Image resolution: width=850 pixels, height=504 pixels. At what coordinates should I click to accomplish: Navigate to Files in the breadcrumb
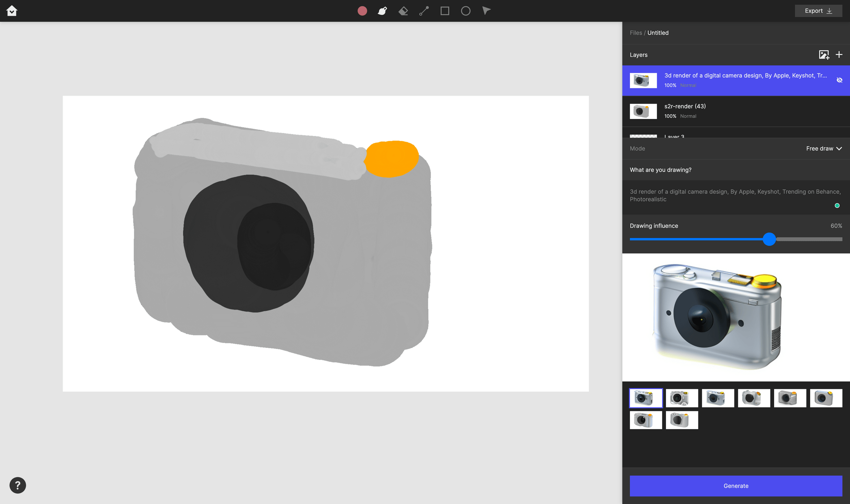tap(636, 33)
